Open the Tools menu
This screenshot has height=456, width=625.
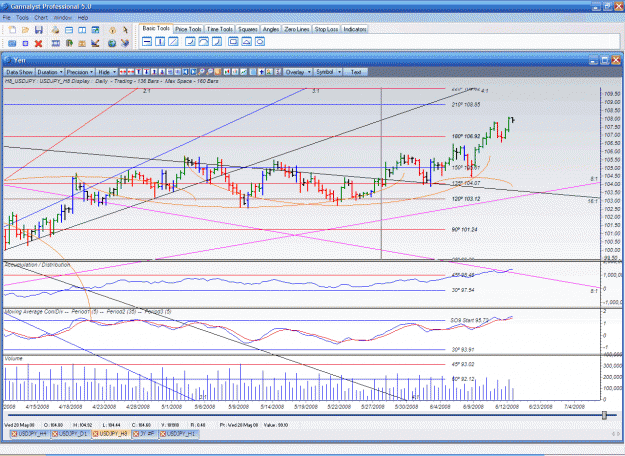[22, 18]
